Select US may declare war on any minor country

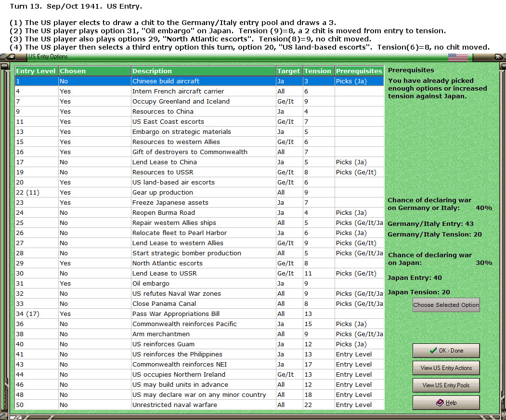pos(199,395)
